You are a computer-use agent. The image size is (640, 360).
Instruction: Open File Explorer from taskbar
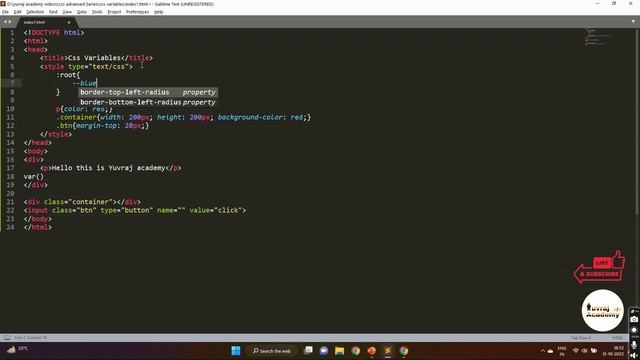click(x=340, y=351)
